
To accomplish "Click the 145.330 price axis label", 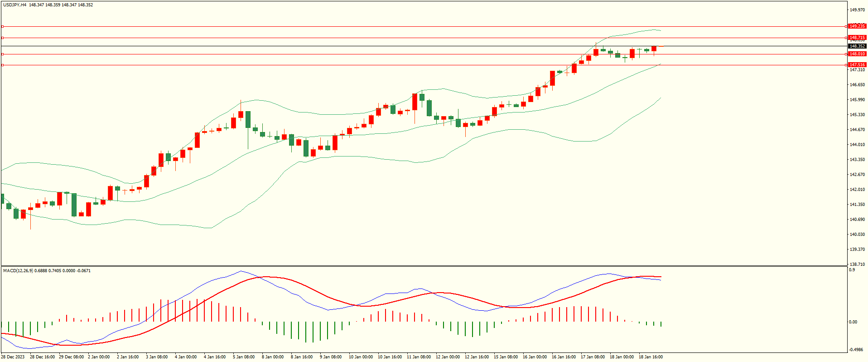I will point(858,115).
